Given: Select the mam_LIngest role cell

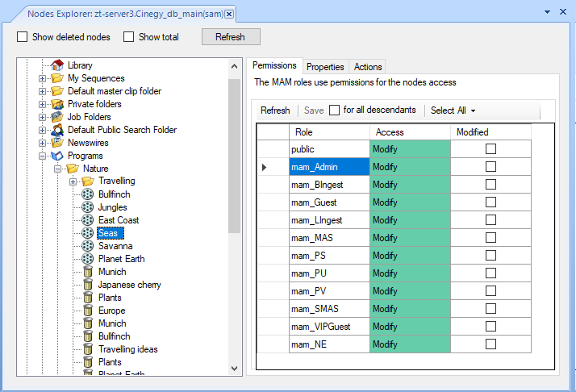Looking at the screenshot, I should 329,219.
